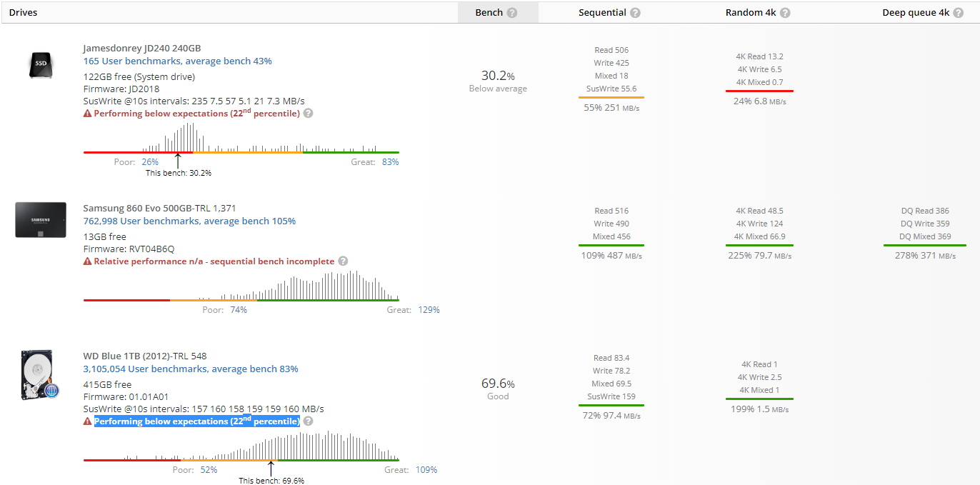Click the Jamesdonrey SSD drive image
The width and height of the screenshot is (980, 485).
point(40,65)
